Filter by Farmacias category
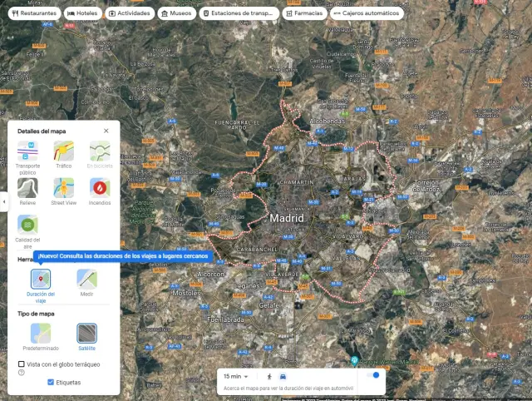The image size is (532, 401). coord(303,13)
